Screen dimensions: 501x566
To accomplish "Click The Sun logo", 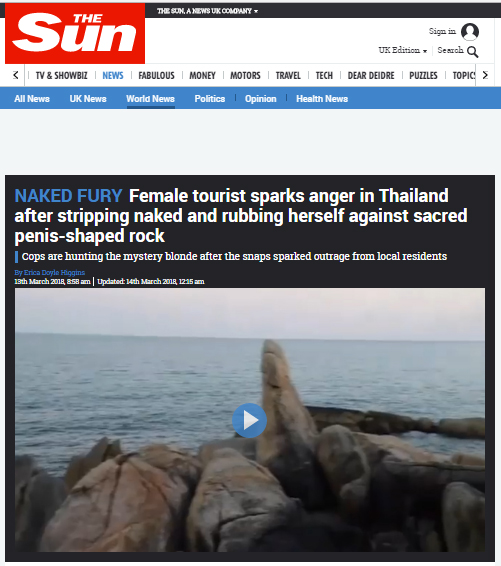I will [75, 34].
